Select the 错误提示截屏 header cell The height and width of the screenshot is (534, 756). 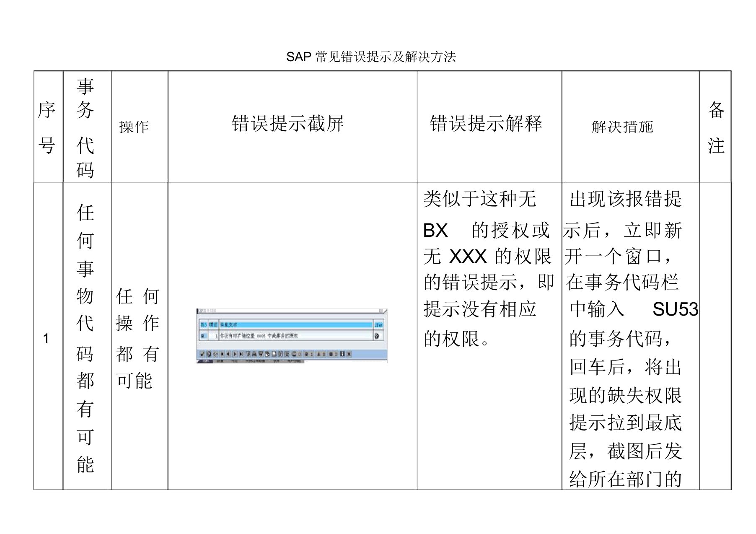(292, 127)
